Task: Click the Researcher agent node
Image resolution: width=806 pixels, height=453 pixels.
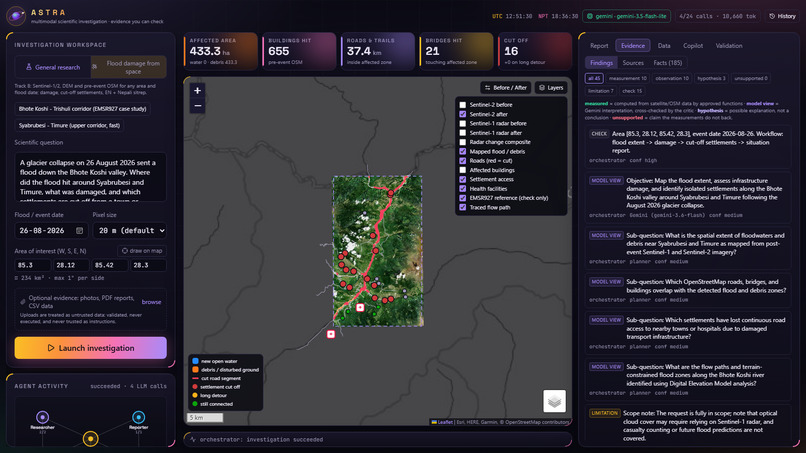Action: pos(43,417)
